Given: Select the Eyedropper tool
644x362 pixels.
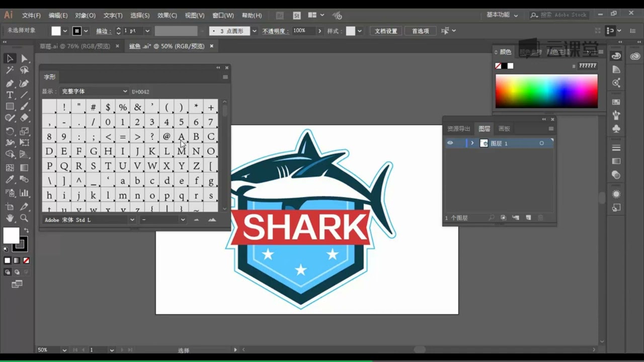Looking at the screenshot, I should click(10, 179).
